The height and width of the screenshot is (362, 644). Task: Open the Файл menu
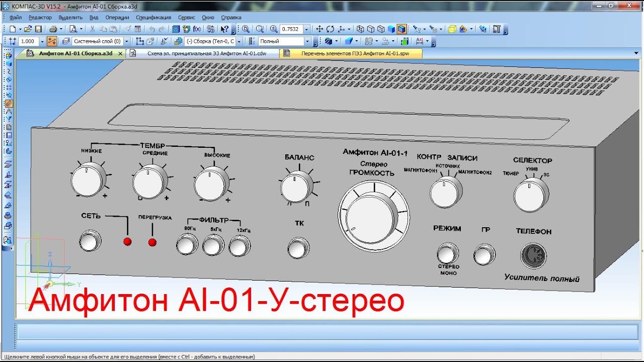pyautogui.click(x=15, y=17)
